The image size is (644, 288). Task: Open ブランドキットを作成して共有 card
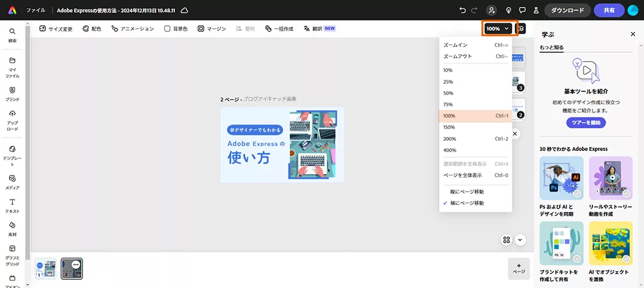[x=562, y=252]
